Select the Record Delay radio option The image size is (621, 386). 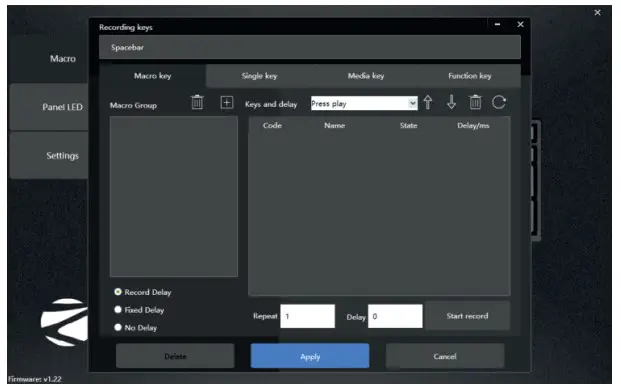pyautogui.click(x=118, y=292)
